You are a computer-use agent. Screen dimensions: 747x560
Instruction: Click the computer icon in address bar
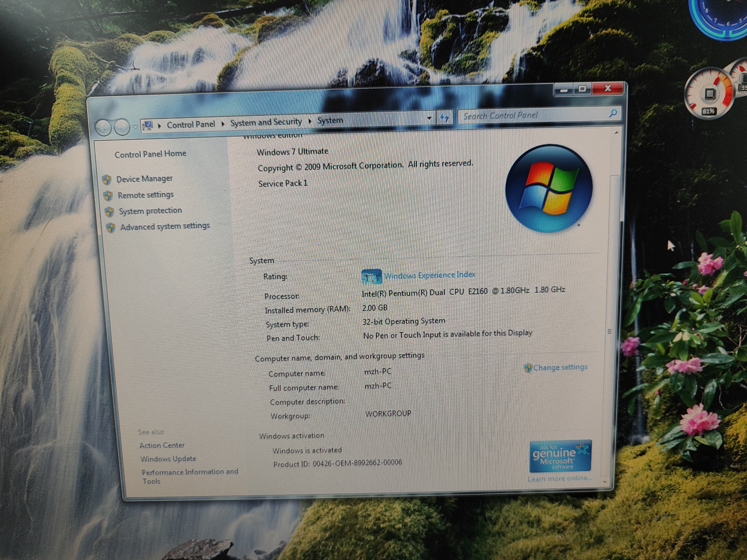coord(148,126)
